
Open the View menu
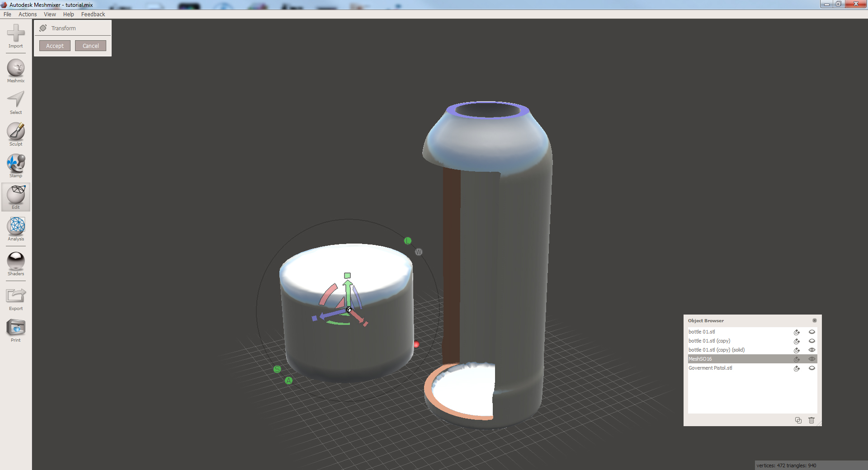pyautogui.click(x=50, y=14)
